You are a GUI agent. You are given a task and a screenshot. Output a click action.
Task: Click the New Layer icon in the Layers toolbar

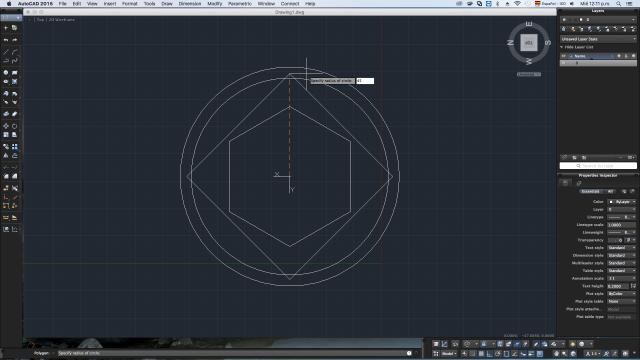pos(564,29)
